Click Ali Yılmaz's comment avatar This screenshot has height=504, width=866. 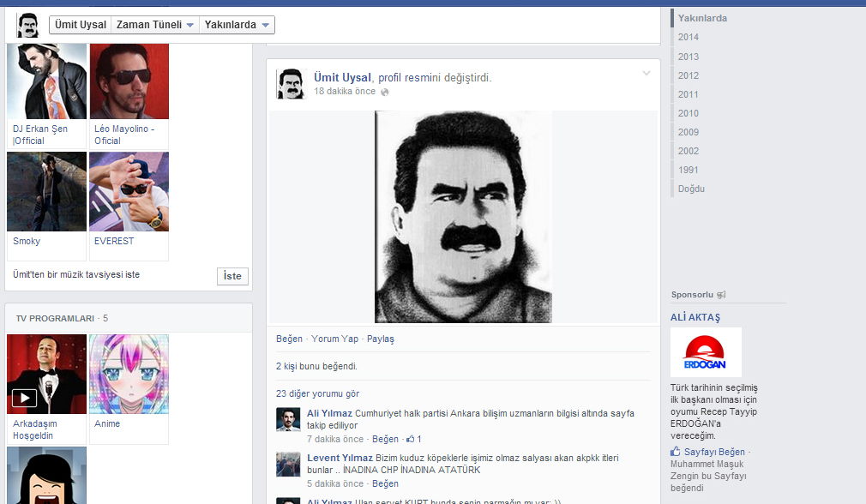[x=288, y=419]
